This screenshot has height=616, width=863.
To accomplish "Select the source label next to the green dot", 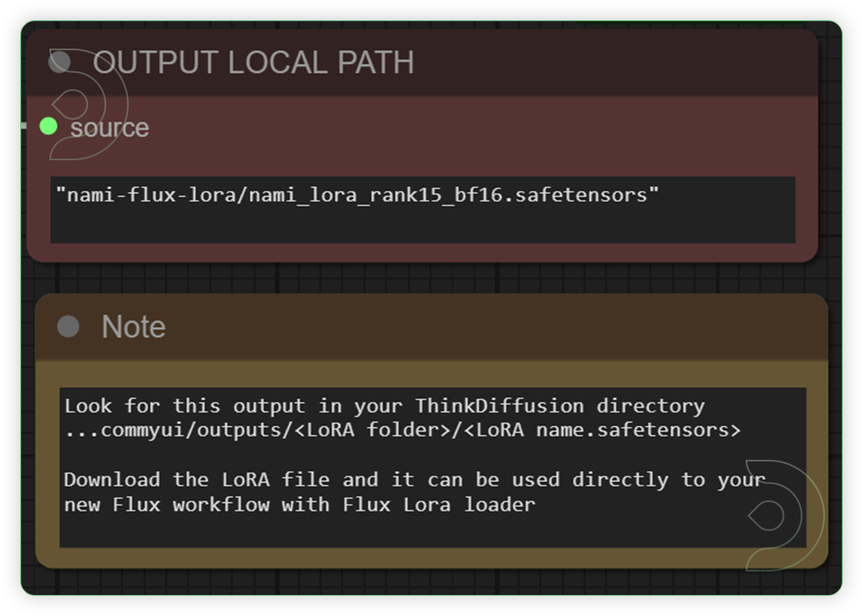I will pos(109,127).
